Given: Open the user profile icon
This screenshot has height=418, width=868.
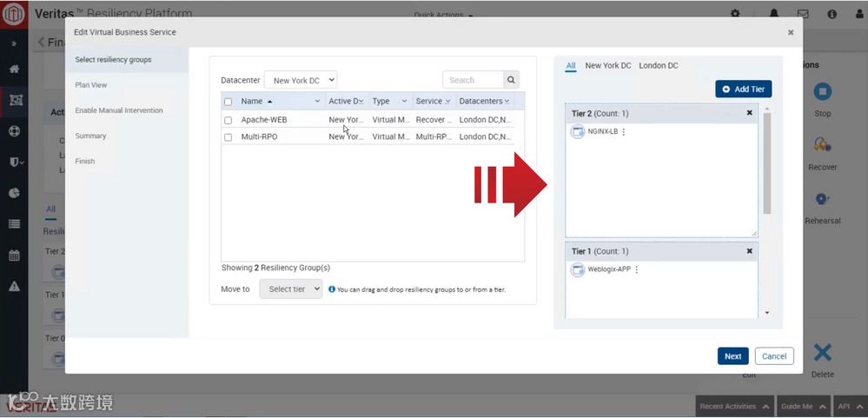Looking at the screenshot, I should click(859, 14).
